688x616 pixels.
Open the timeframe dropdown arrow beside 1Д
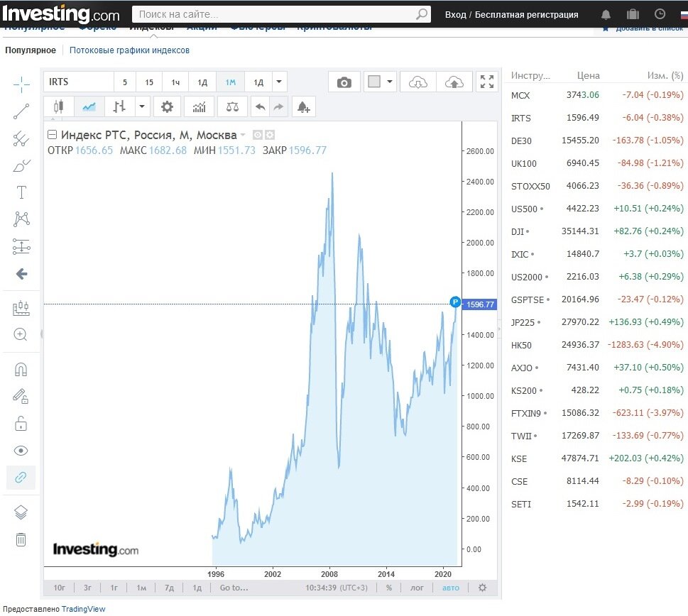(278, 82)
